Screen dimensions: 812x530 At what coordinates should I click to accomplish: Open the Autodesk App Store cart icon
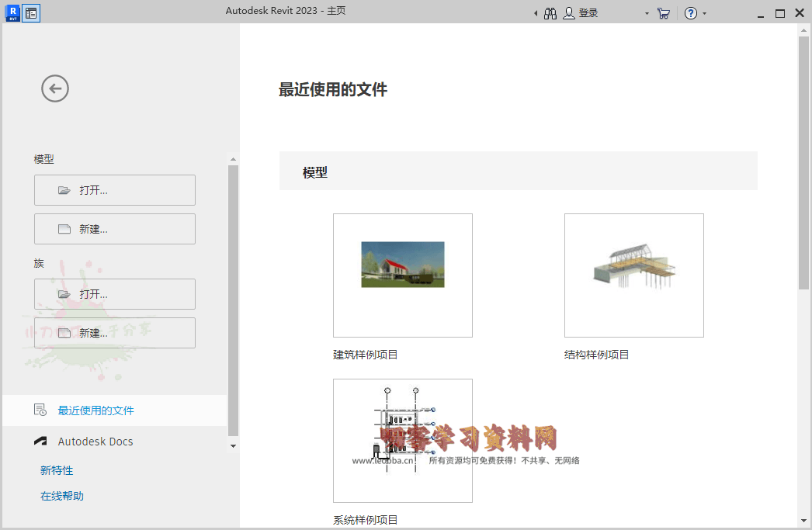(663, 13)
